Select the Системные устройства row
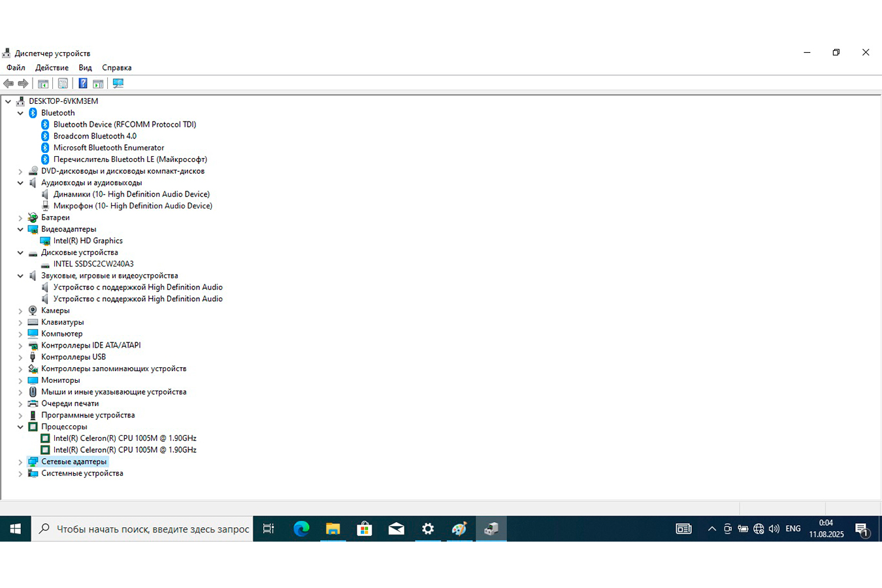Viewport: 882px width, 588px height. (x=82, y=474)
